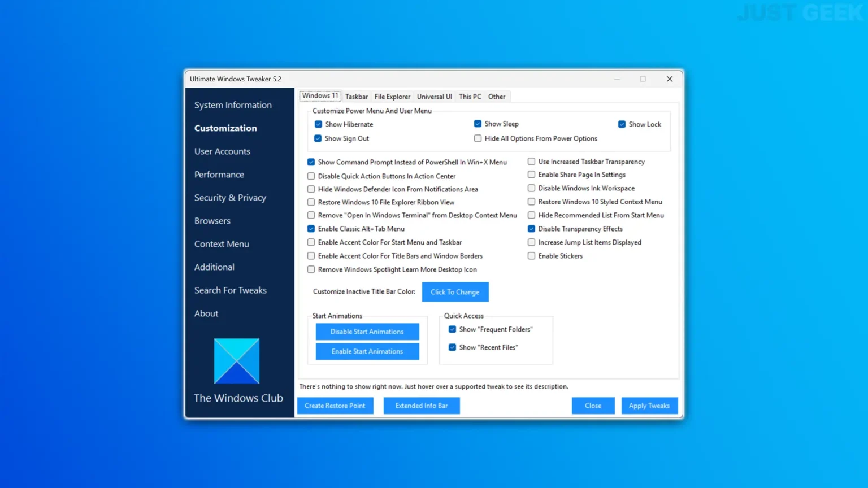Image resolution: width=868 pixels, height=488 pixels.
Task: Open Search For Tweaks section
Action: [x=231, y=290]
